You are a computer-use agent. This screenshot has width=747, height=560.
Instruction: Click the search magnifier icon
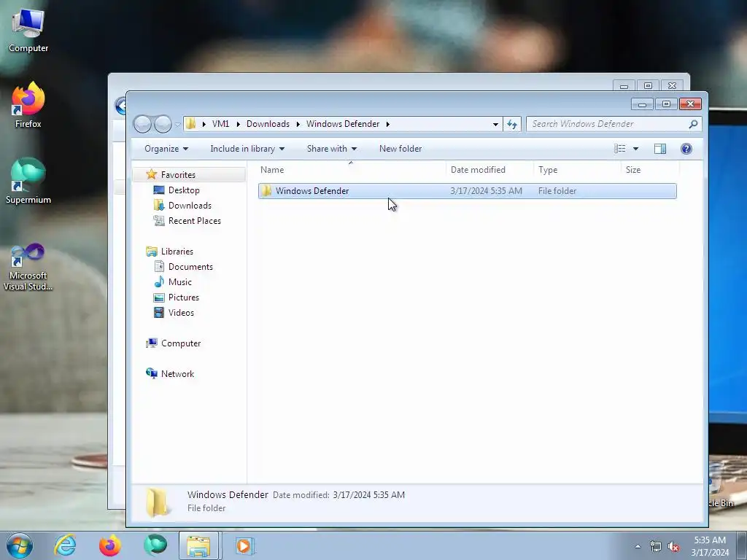point(693,124)
